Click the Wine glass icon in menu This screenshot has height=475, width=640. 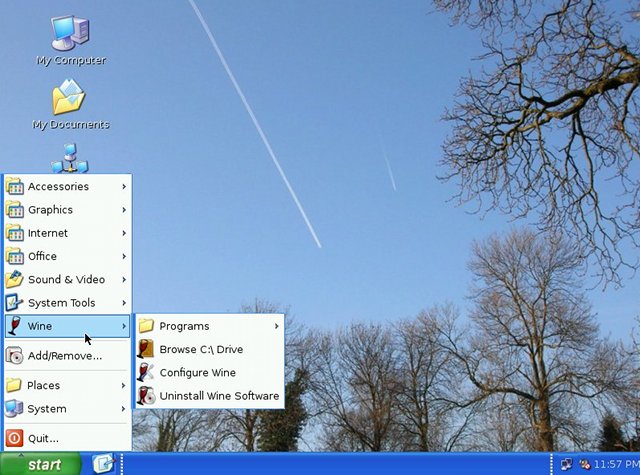(x=15, y=326)
